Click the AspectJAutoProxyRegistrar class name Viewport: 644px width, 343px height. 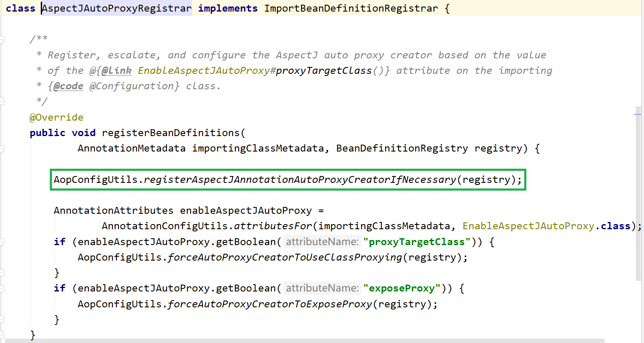(117, 8)
